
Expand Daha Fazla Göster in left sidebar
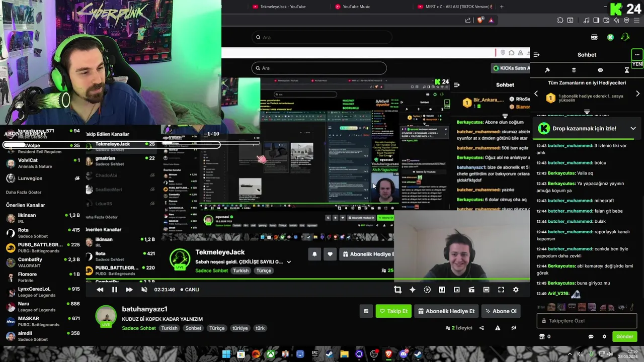click(x=24, y=192)
